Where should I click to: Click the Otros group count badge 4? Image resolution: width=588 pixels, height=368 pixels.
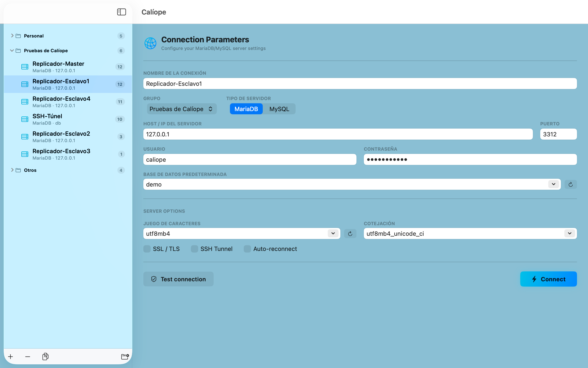point(121,170)
